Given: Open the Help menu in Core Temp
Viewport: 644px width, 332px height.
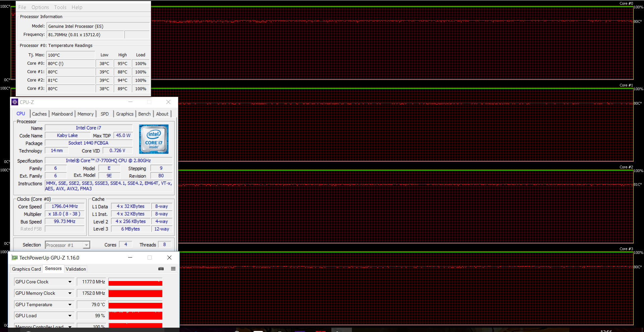Looking at the screenshot, I should pyautogui.click(x=77, y=7).
